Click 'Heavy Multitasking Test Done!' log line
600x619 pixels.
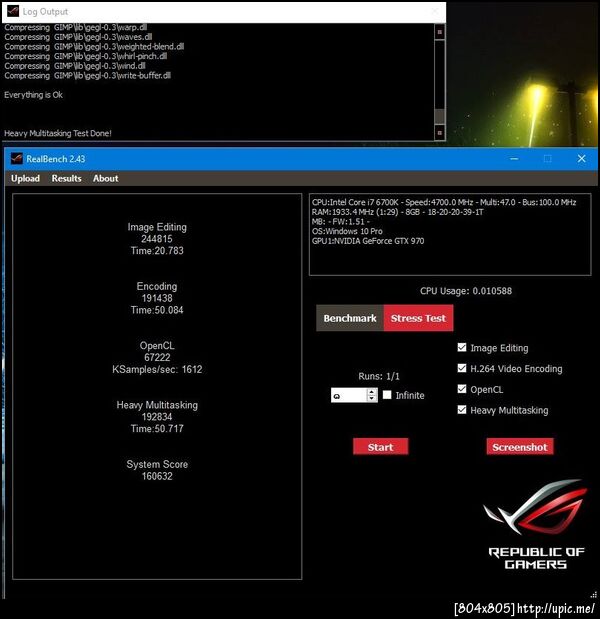click(x=58, y=133)
